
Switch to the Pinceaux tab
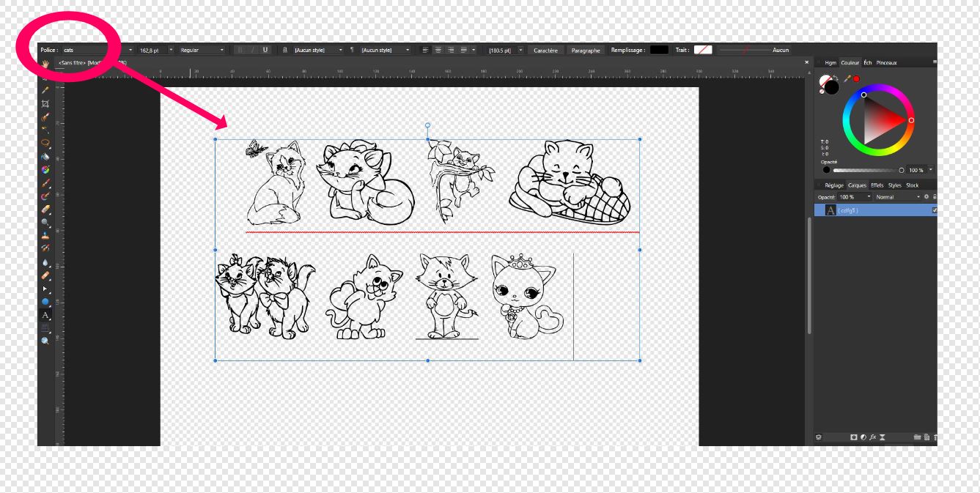tap(886, 63)
